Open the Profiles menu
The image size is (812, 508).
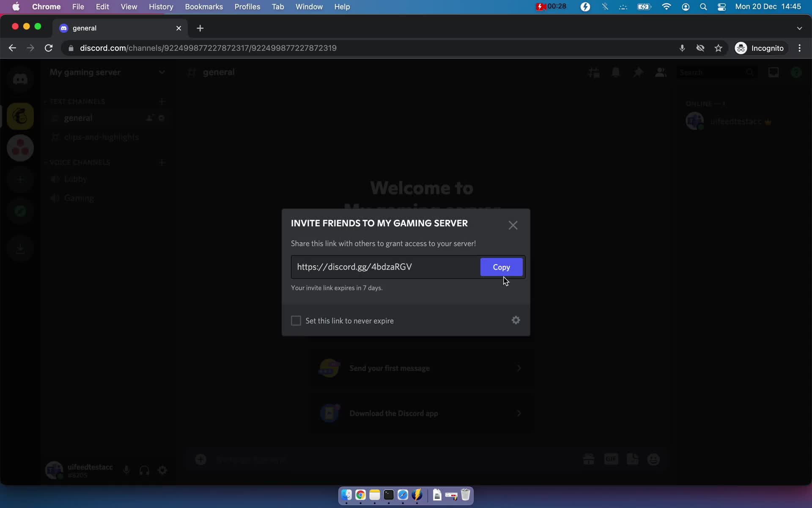pyautogui.click(x=247, y=7)
